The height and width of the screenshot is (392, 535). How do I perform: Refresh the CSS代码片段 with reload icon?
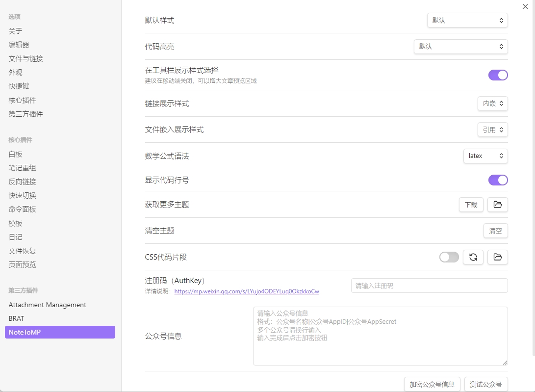(x=473, y=257)
